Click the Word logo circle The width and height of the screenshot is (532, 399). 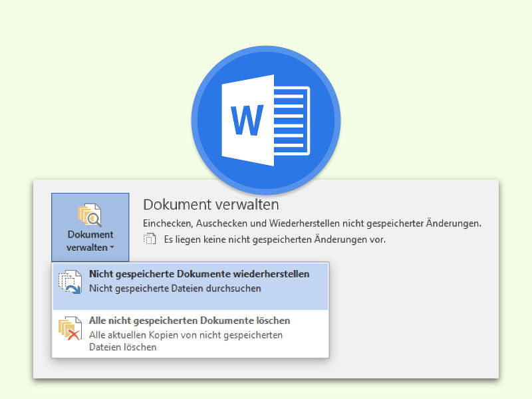point(266,120)
